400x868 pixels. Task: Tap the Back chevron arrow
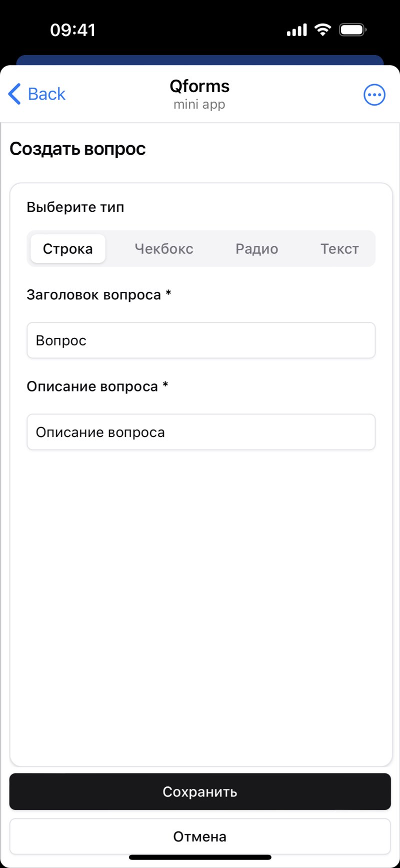click(14, 94)
